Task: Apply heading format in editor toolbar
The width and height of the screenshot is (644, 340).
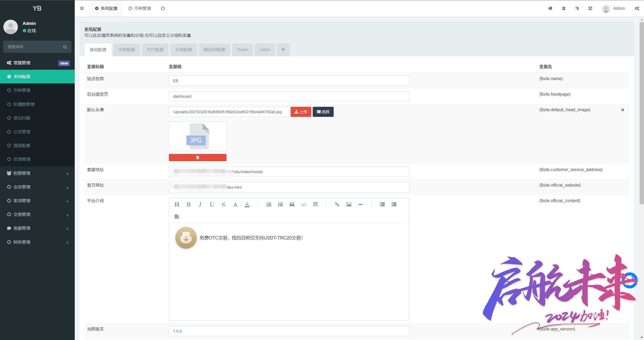Action: 177,204
